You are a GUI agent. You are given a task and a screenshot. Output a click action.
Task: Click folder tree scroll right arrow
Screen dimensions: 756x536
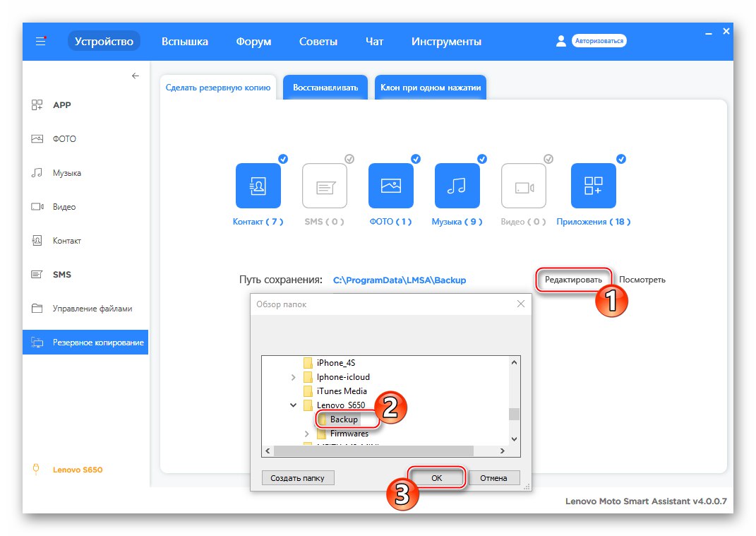pyautogui.click(x=503, y=451)
